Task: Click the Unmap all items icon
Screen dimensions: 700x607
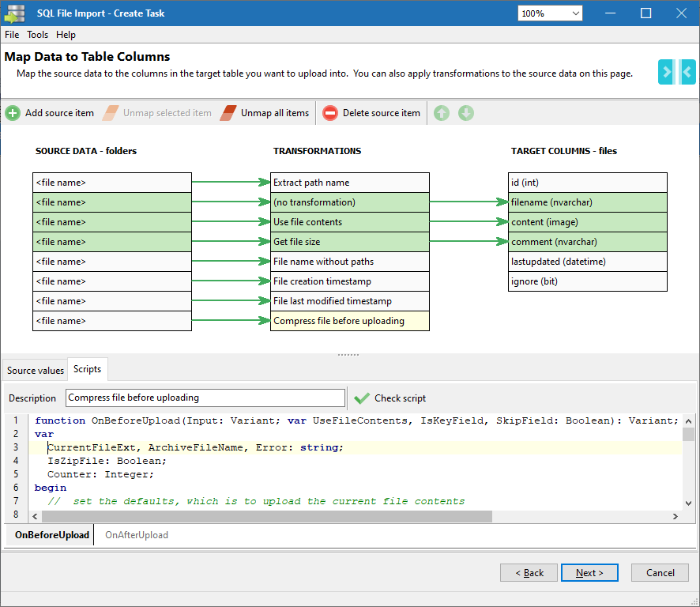Action: 229,113
